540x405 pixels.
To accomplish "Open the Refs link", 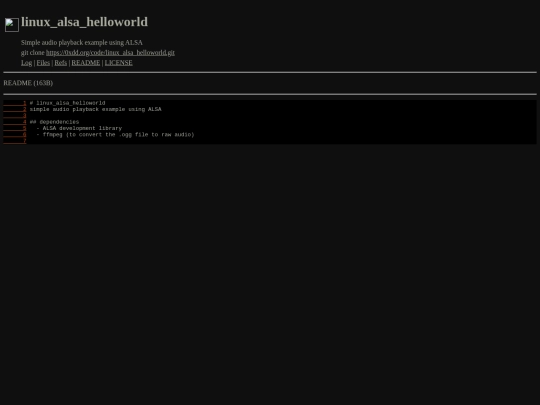I will pos(61,63).
